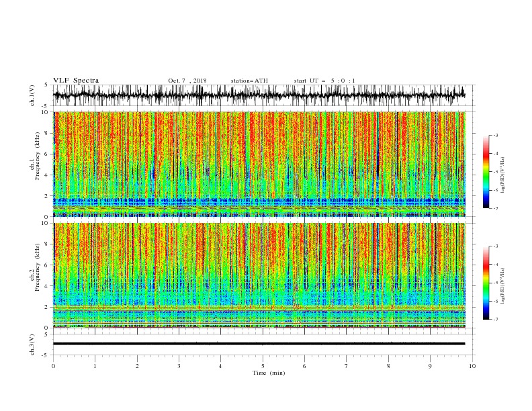
Task: Click the time axis tick label "5"
Action: coord(263,366)
